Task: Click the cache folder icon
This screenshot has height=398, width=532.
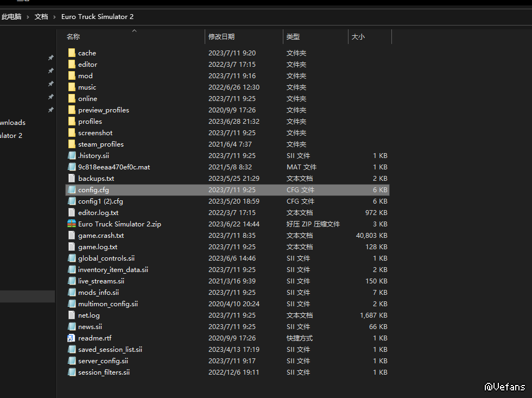Action: (x=72, y=53)
